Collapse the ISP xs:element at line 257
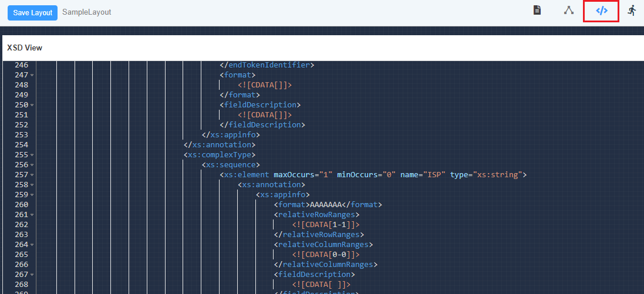 [x=32, y=175]
